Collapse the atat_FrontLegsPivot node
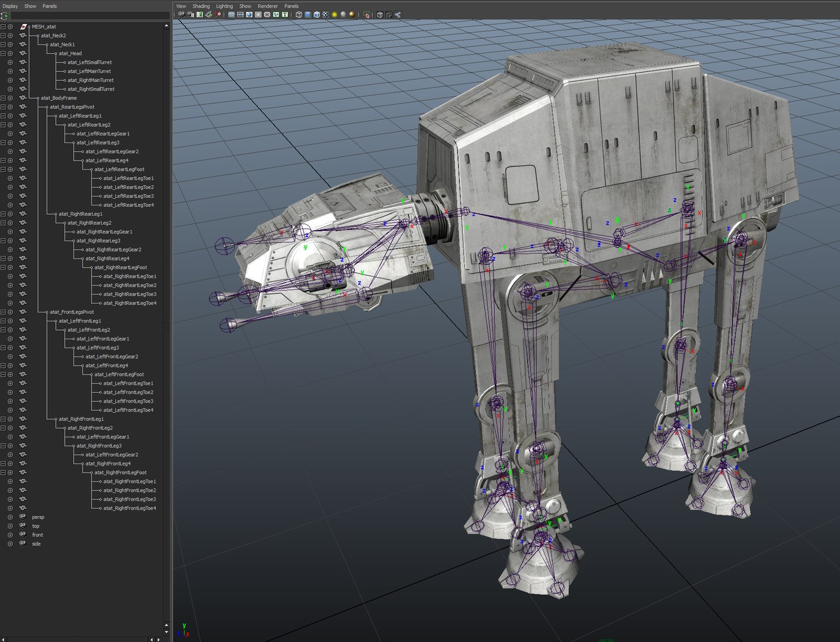The height and width of the screenshot is (642, 840). coord(3,312)
